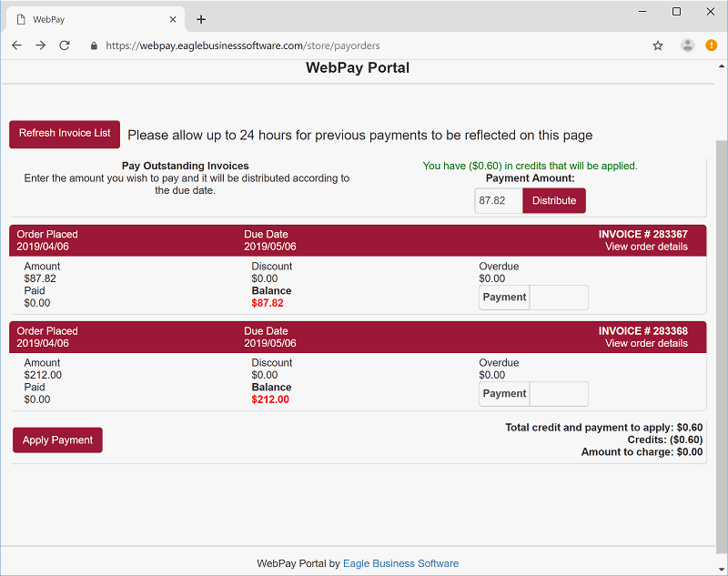Open the Chrome profile avatar icon
Image resolution: width=728 pixels, height=576 pixels.
click(687, 45)
